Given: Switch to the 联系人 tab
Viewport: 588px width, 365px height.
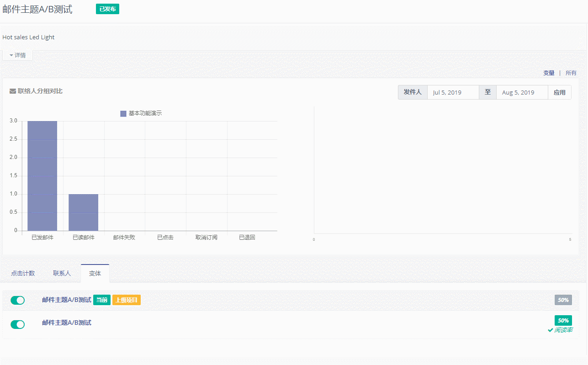Looking at the screenshot, I should (x=62, y=273).
